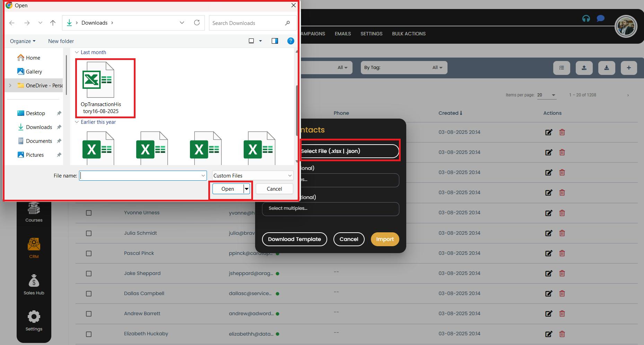644x345 pixels.
Task: Select the Julia Schmidt row checkbox
Action: [89, 233]
